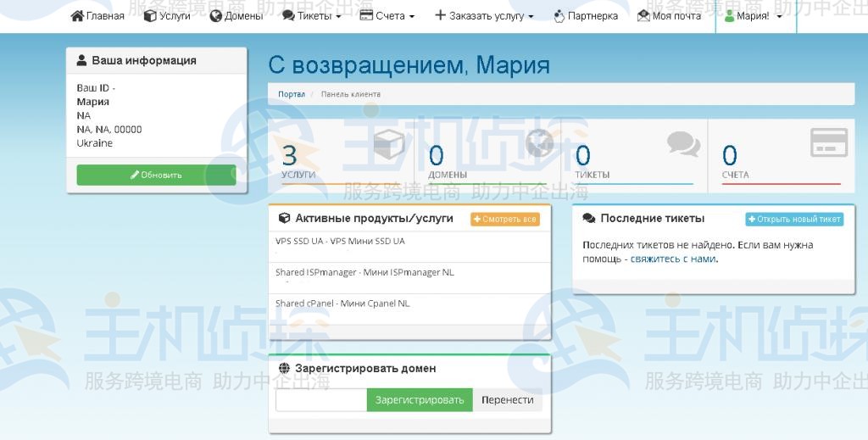Click the green Обновить button
868x440 pixels.
tap(156, 175)
